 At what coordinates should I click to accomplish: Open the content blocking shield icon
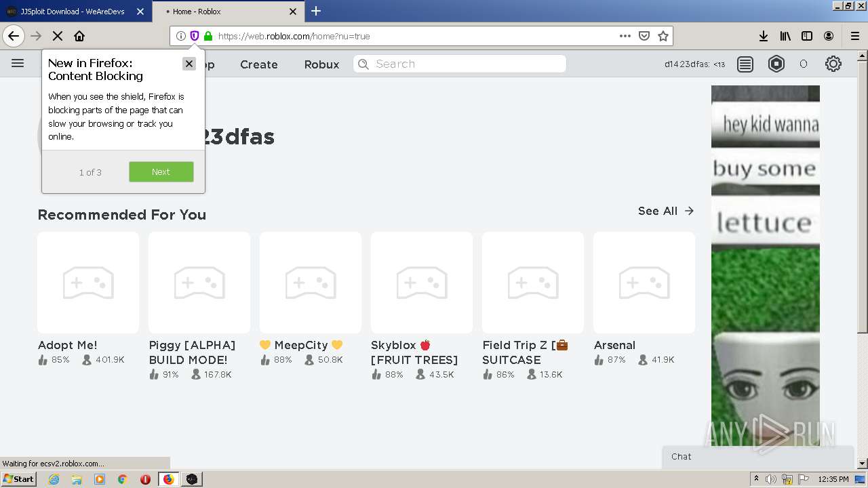coord(195,36)
